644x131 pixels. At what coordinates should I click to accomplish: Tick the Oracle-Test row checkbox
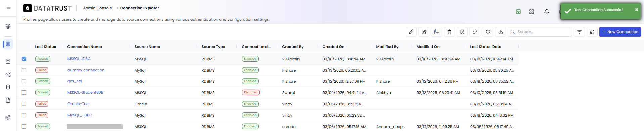click(24, 104)
